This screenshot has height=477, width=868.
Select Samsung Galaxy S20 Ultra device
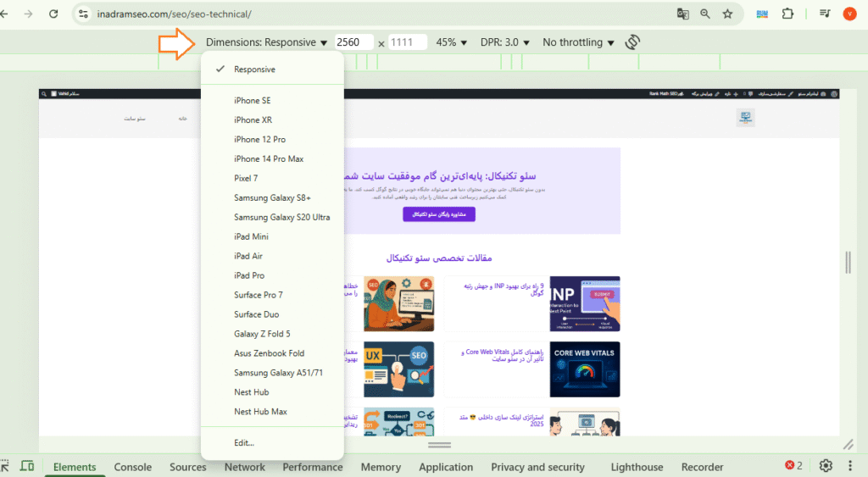point(272,217)
